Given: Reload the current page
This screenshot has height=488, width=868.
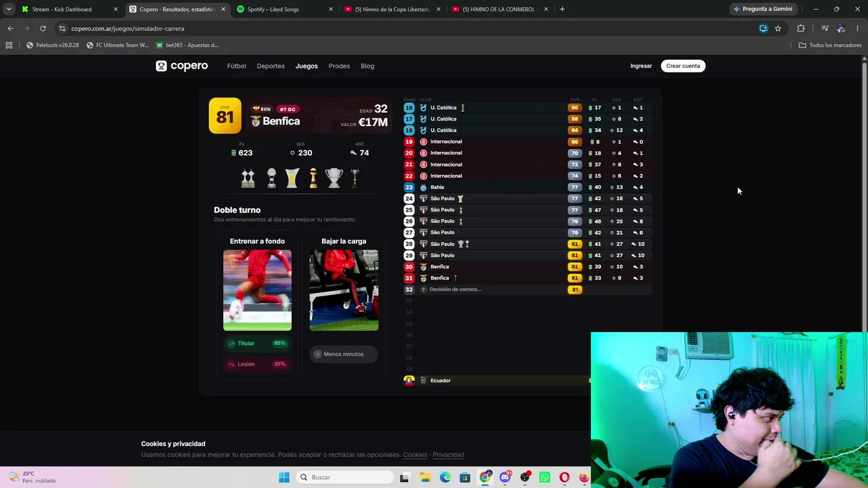Looking at the screenshot, I should [x=43, y=28].
